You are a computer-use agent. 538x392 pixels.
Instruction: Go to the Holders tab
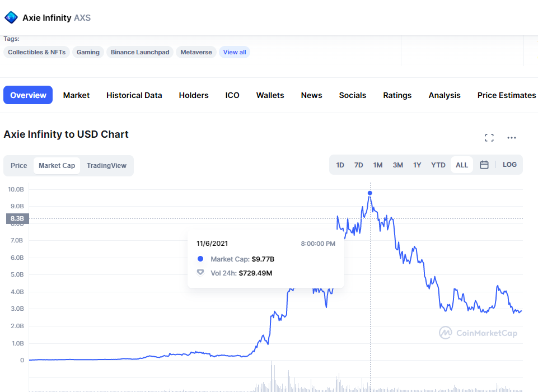click(x=194, y=95)
